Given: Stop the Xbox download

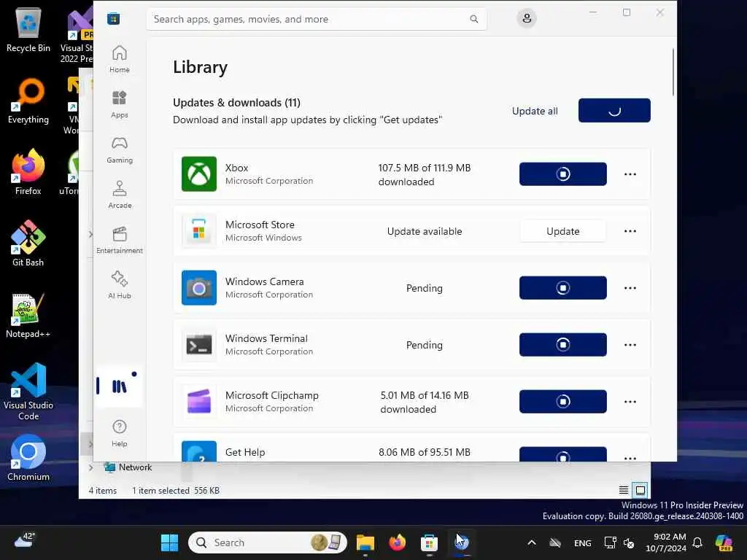Looking at the screenshot, I should click(x=562, y=174).
